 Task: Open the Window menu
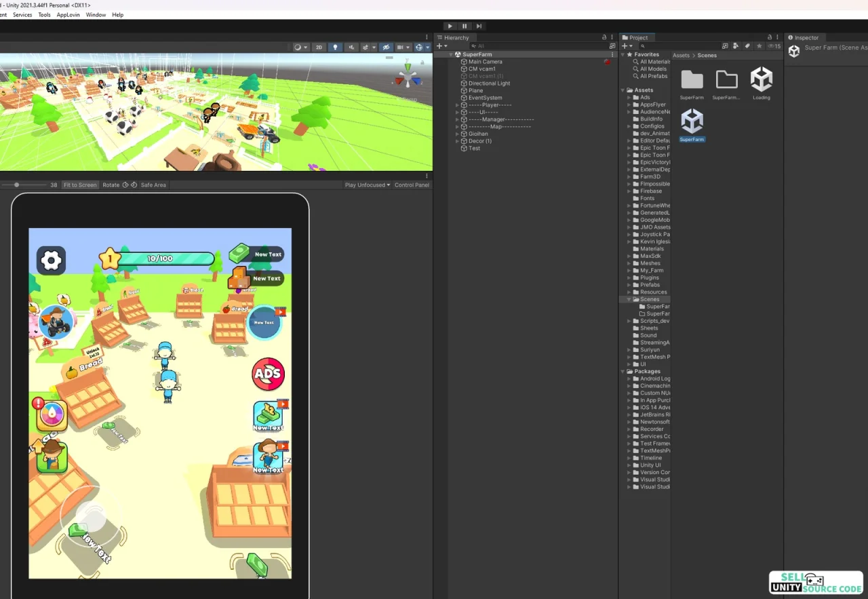coord(96,15)
